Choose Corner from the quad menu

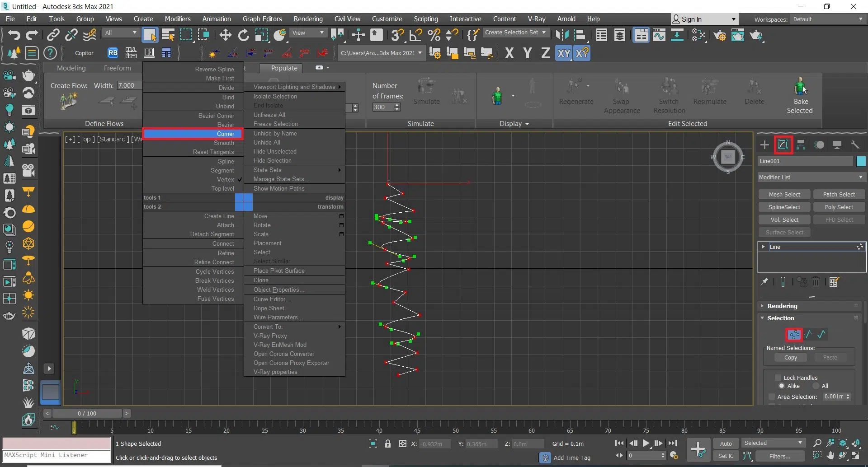click(193, 134)
